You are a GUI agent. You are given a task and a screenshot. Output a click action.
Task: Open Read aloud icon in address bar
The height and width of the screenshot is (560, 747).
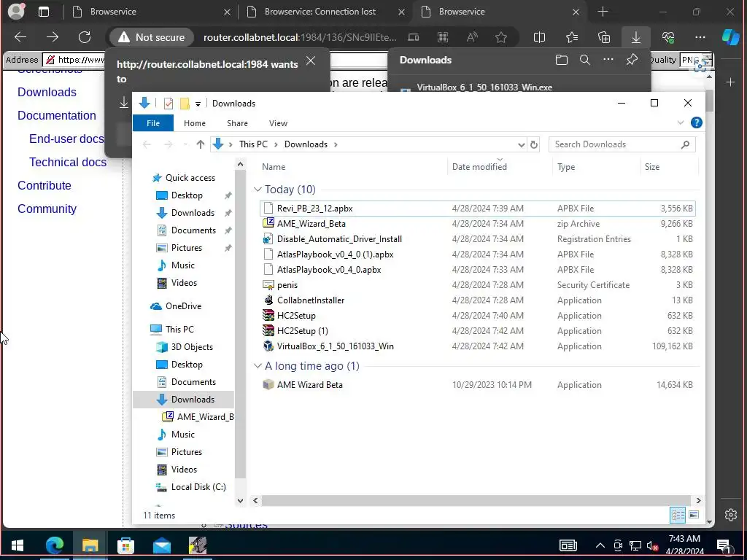472,37
